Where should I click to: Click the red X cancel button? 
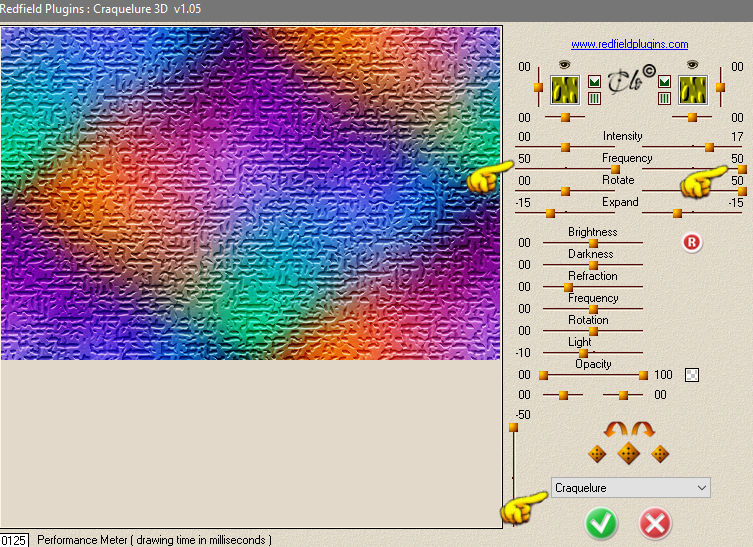656,523
